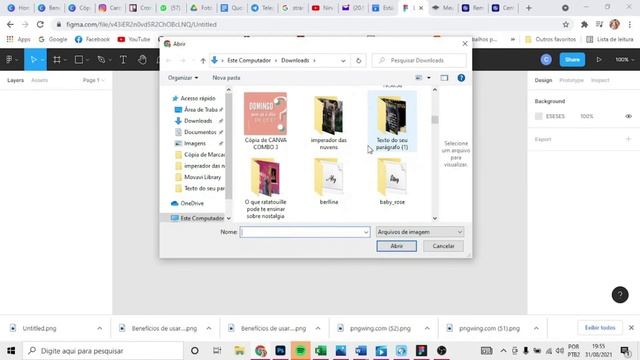Switch to the Inspect tab
The height and width of the screenshot is (360, 640).
tap(600, 80)
